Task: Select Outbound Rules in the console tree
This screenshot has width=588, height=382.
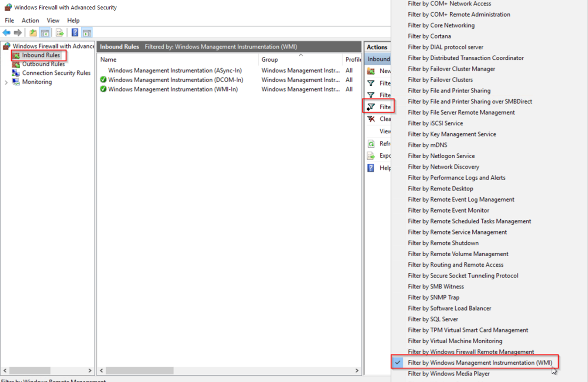Action: [x=43, y=64]
